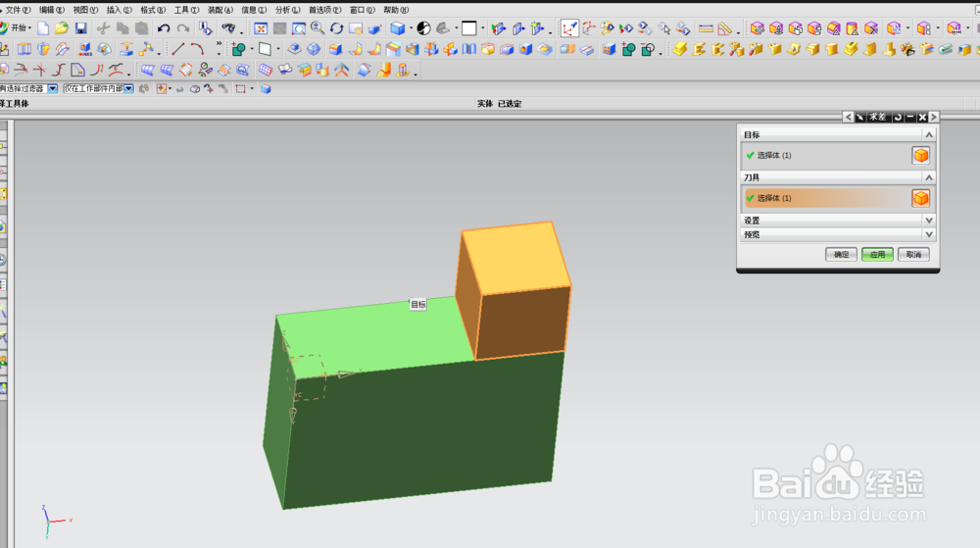Open the 分析 (Analysis) menu
This screenshot has height=548, width=980.
pyautogui.click(x=287, y=10)
